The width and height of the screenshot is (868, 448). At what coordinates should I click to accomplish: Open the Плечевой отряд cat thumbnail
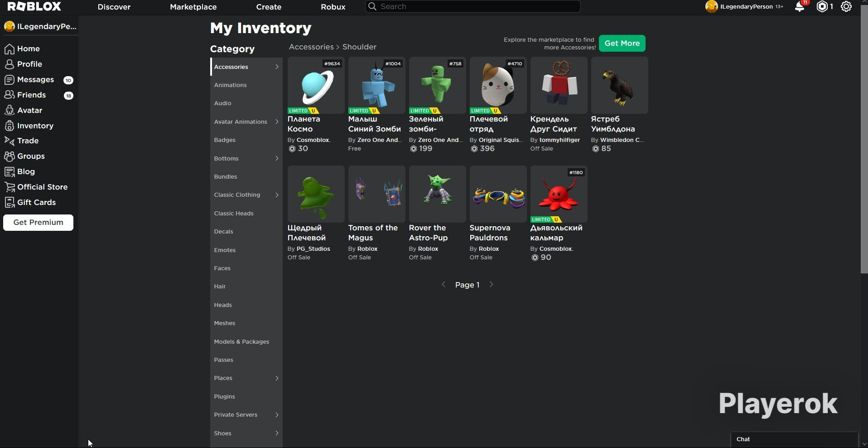coord(498,85)
